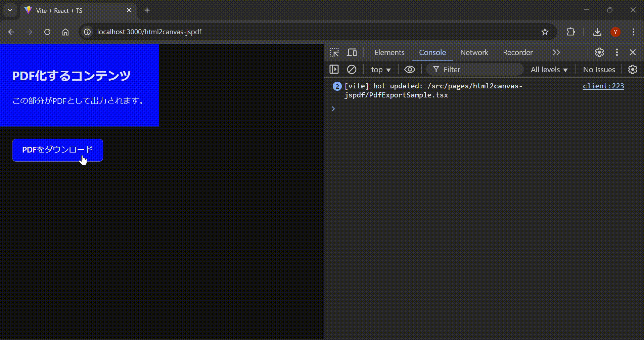
Task: Open console settings gear on the right
Action: coord(632,69)
